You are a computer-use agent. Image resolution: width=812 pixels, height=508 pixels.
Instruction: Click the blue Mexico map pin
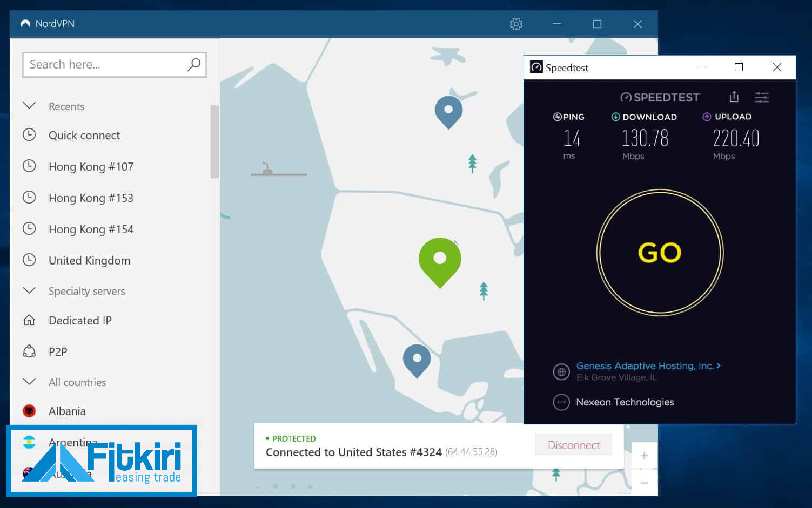pyautogui.click(x=417, y=361)
